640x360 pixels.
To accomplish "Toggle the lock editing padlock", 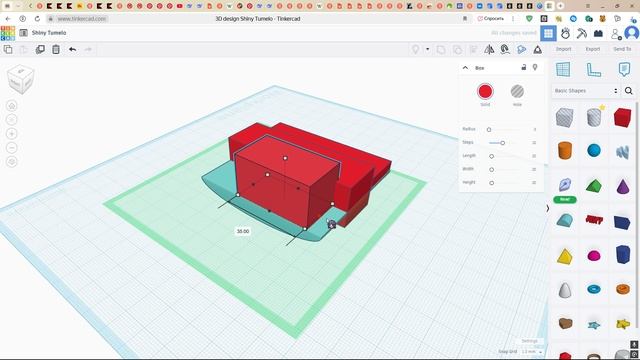I will click(x=524, y=67).
